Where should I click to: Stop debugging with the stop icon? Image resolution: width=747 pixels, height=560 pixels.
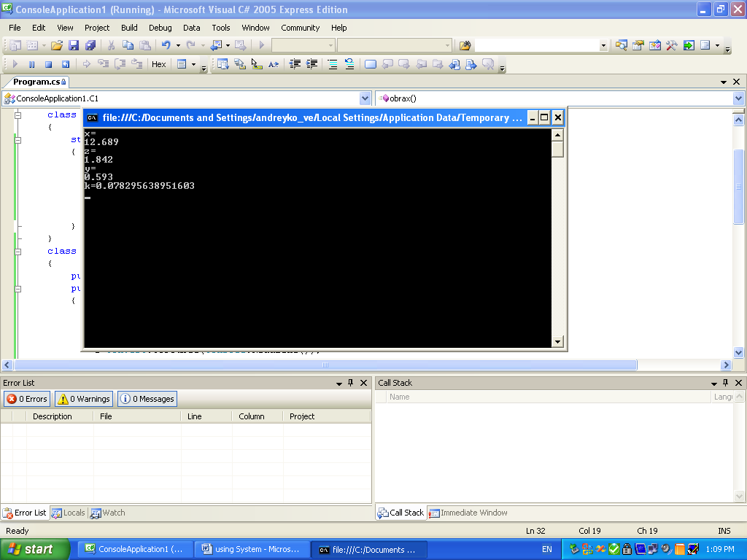coord(48,64)
